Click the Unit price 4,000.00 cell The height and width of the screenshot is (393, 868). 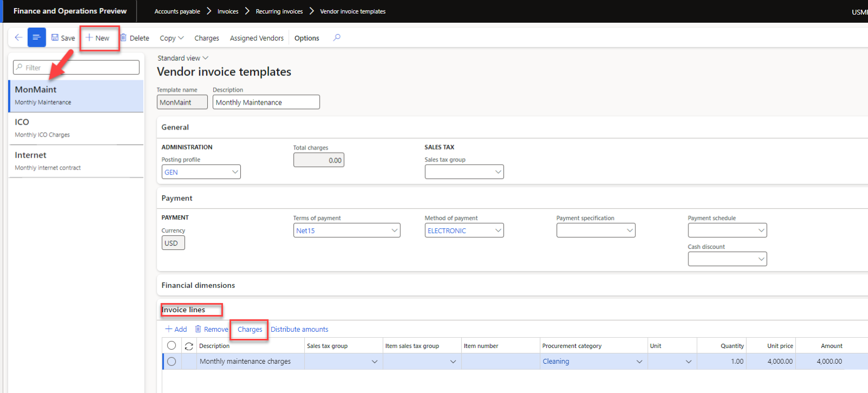click(771, 361)
